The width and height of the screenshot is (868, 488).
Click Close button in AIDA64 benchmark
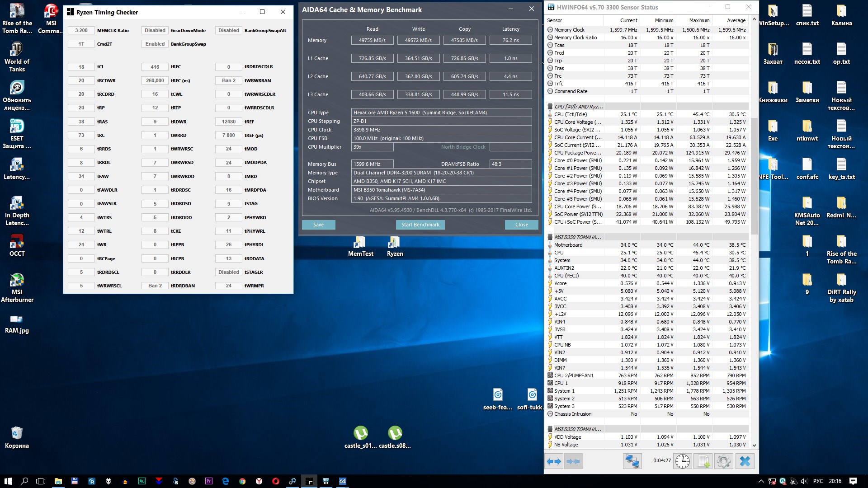point(521,225)
